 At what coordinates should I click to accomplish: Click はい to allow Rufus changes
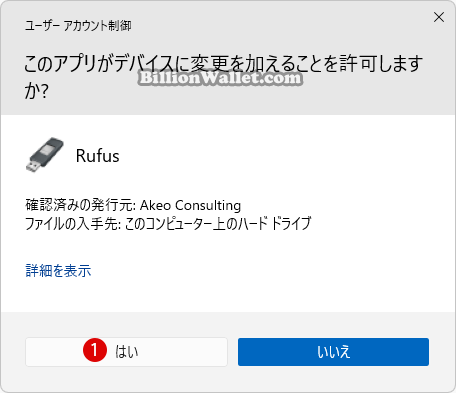126,352
